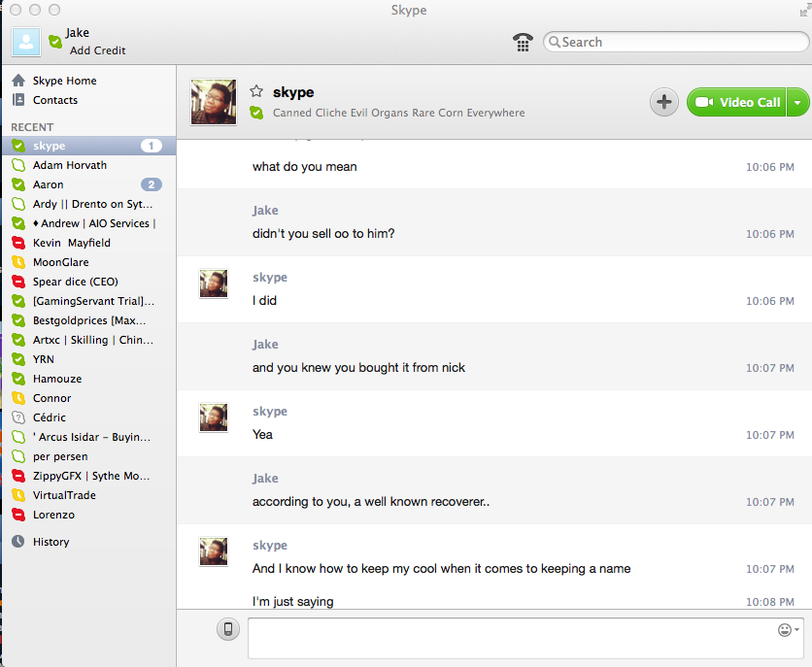Click the avatar beside 'Yea' message
Viewport: 812px width, 667px height.
(x=214, y=417)
